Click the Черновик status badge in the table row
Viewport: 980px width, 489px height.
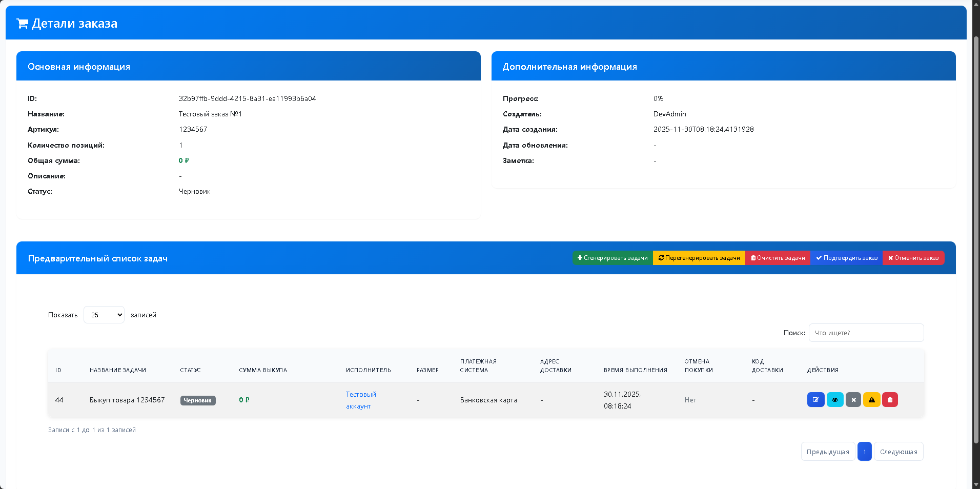[x=198, y=400]
